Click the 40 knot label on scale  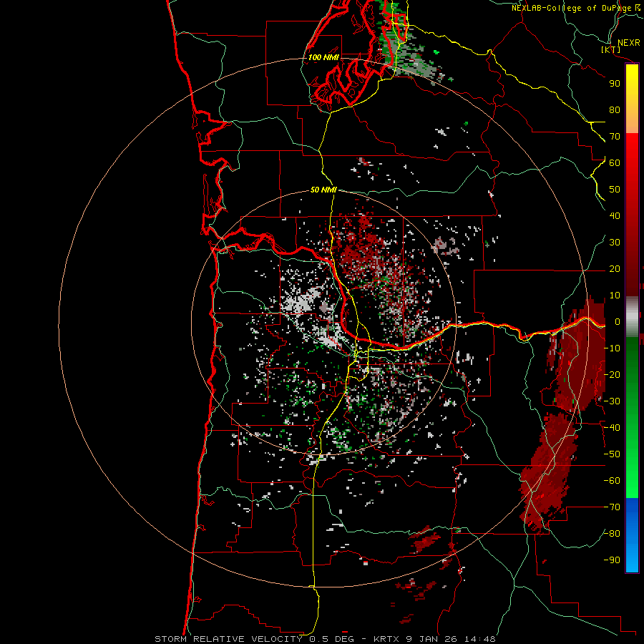pyautogui.click(x=615, y=216)
